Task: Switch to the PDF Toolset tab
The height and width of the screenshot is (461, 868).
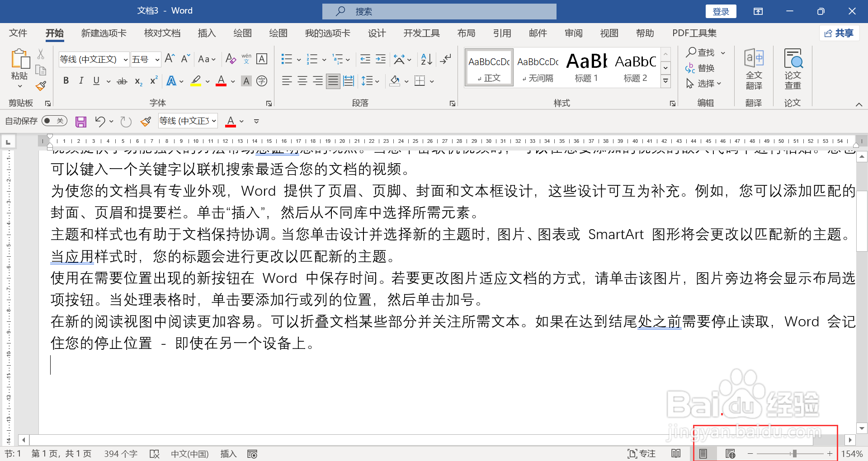Action: [694, 33]
